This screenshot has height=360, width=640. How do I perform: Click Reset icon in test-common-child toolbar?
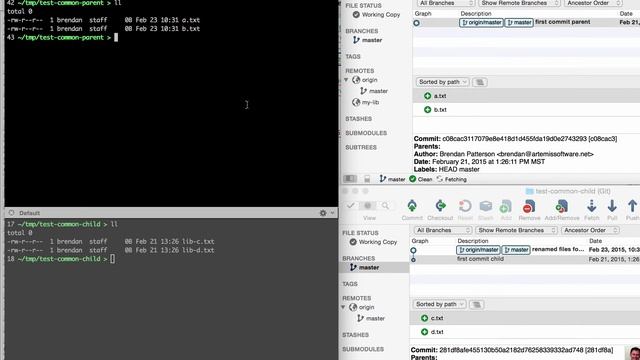click(465, 206)
